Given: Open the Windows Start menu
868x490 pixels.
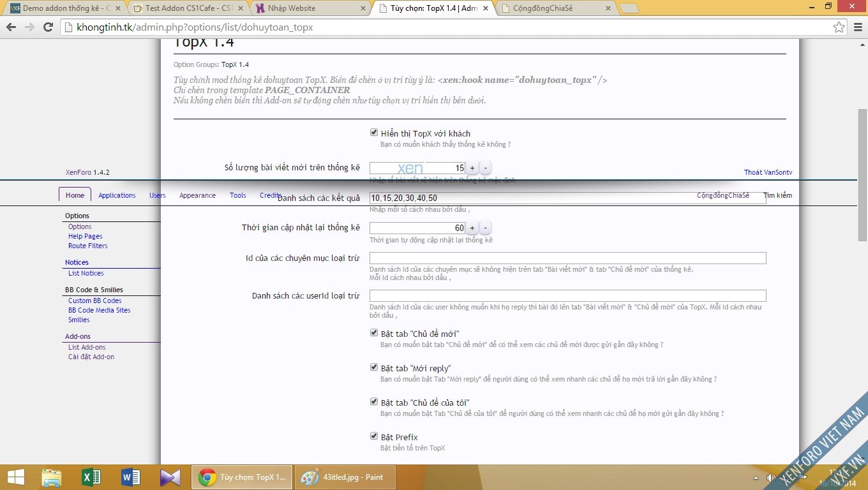Looking at the screenshot, I should (15, 477).
